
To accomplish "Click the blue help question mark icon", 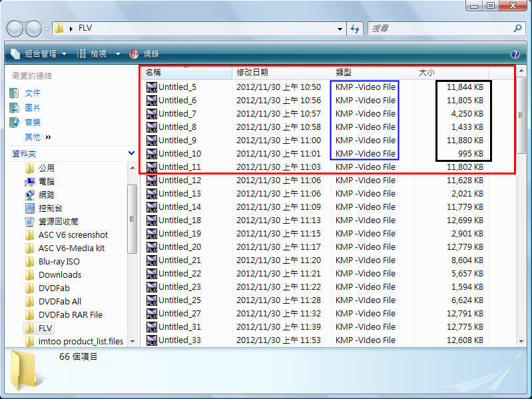I will coord(515,54).
